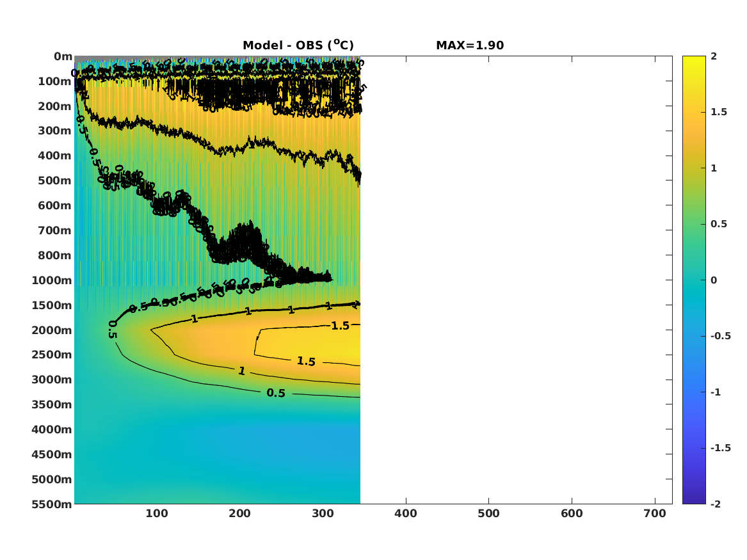Select the x-axis tick label "500"
This screenshot has width=747, height=560.
pos(489,514)
